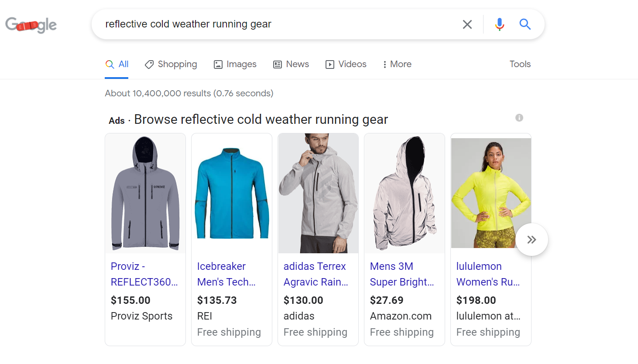
Task: Click the play icon on the Videos tab
Action: coord(329,64)
